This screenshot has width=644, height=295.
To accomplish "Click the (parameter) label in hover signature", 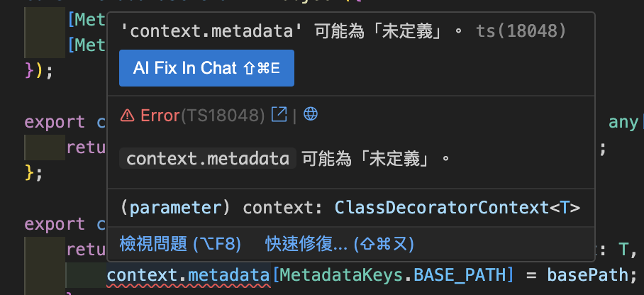I will point(176,208).
